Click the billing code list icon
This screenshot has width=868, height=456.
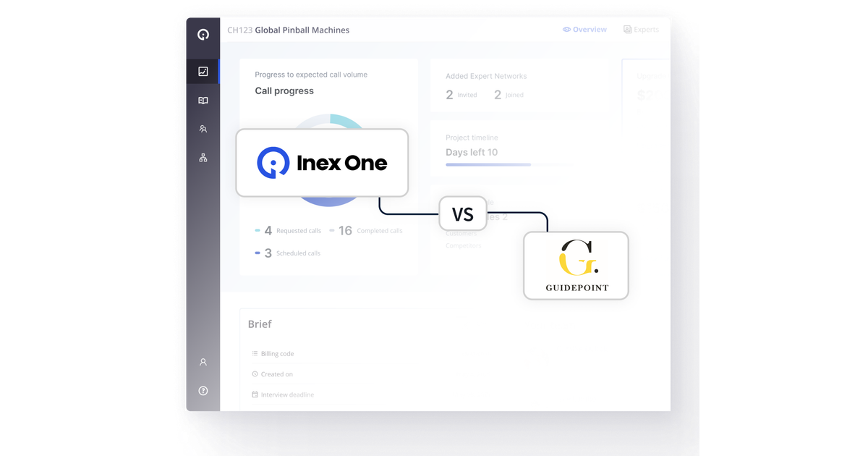point(255,353)
